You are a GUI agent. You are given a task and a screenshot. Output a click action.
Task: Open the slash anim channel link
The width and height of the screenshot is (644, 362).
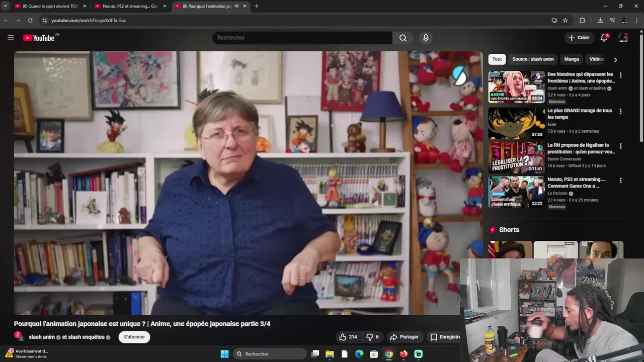click(42, 337)
